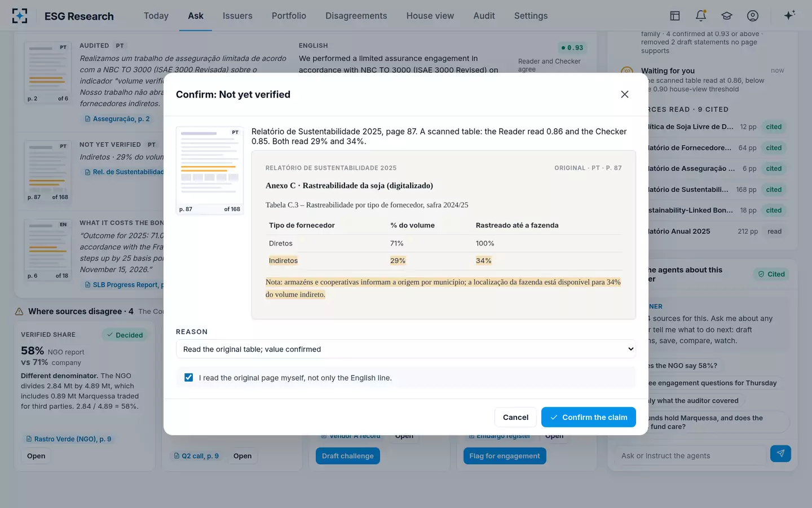Click the sparkle assistant icon

[789, 16]
